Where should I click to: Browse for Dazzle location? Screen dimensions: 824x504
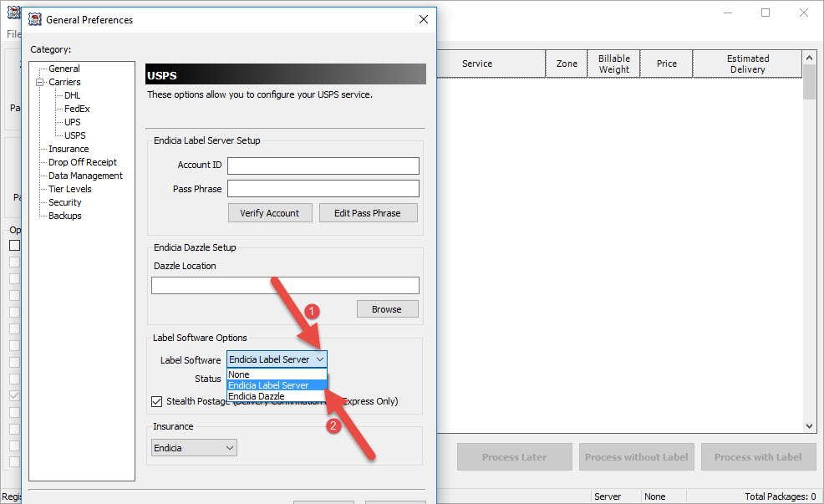click(387, 309)
